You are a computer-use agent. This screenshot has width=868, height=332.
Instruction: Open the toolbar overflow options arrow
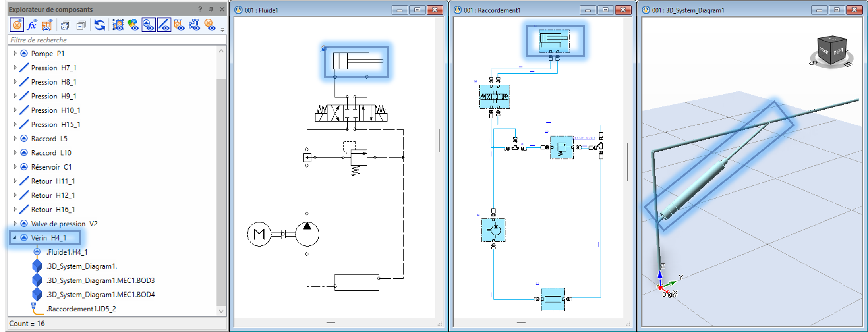(x=222, y=29)
